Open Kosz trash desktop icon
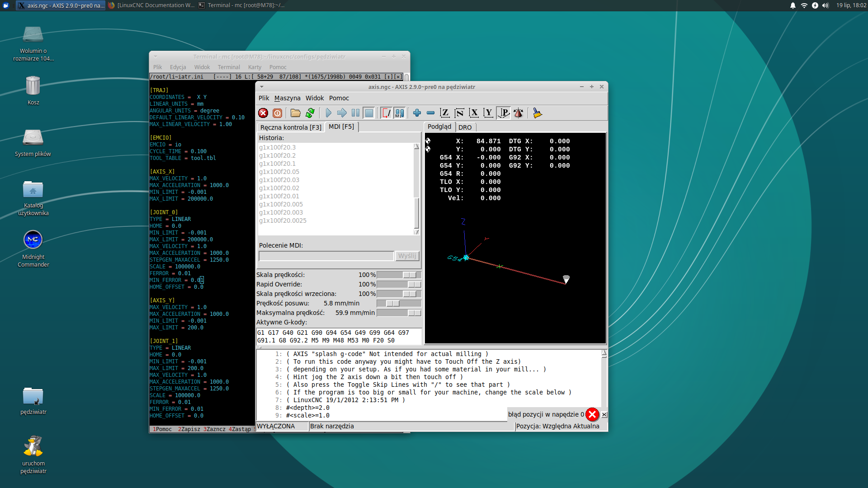The width and height of the screenshot is (868, 488). (33, 89)
